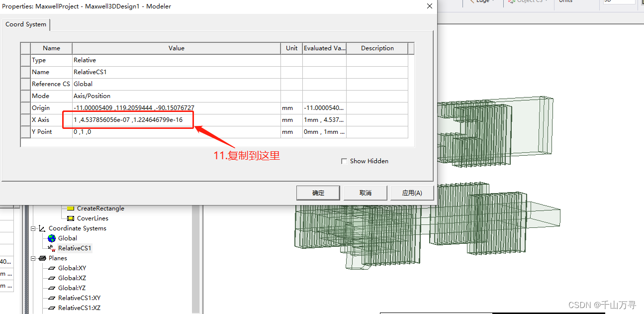Screen dimensions: 644x314
Task: Select the RelativeCS1 working coordinate icon
Action: point(52,248)
